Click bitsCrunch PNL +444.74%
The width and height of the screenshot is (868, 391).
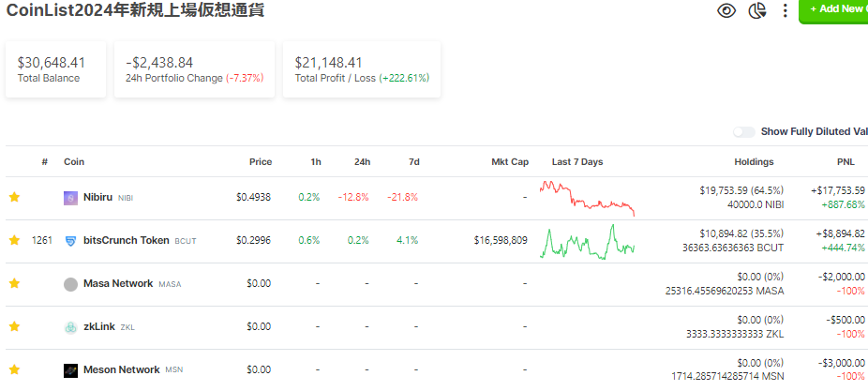(x=845, y=248)
